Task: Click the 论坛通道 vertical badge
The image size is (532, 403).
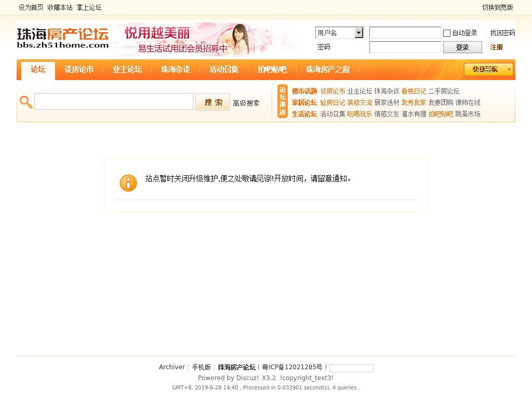Action: (283, 101)
